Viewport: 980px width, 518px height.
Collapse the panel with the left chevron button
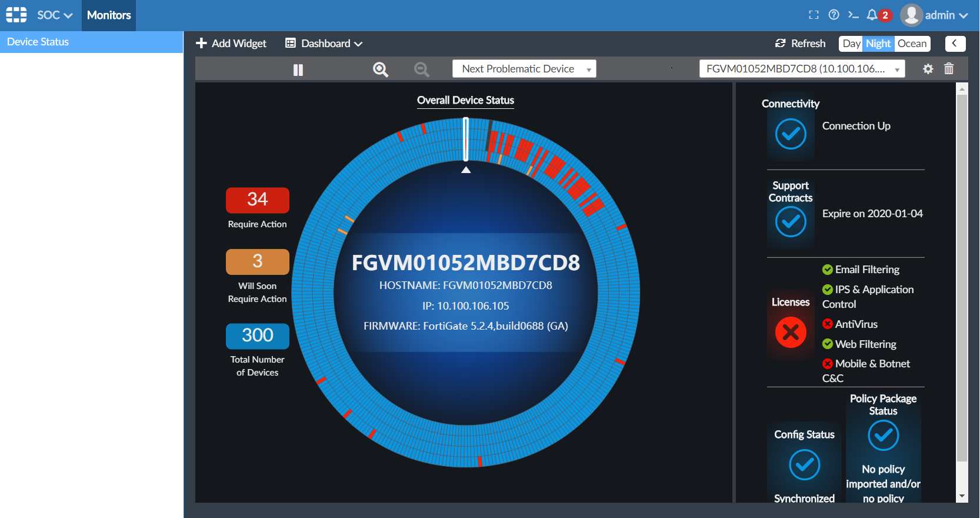coord(955,44)
